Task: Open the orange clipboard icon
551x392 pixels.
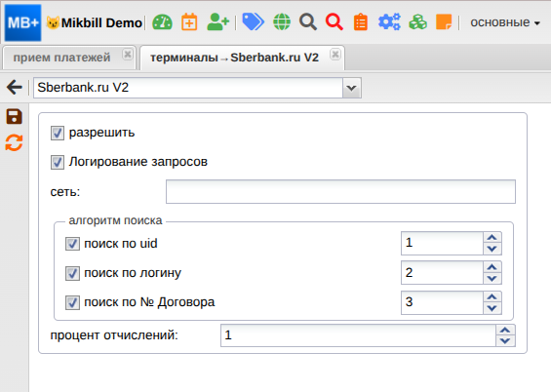Action: click(361, 22)
